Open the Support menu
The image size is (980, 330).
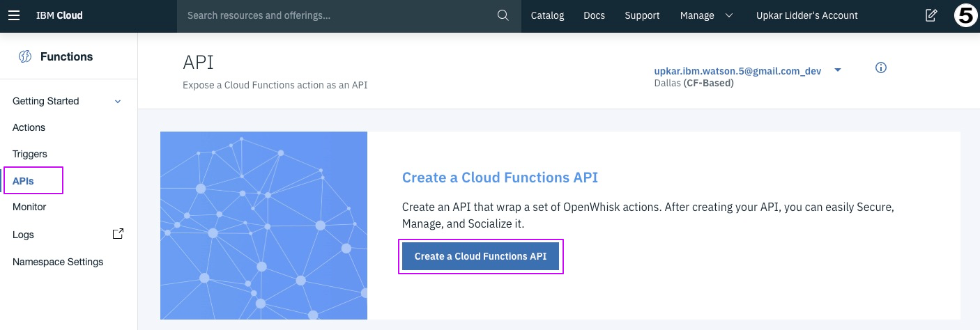click(642, 15)
